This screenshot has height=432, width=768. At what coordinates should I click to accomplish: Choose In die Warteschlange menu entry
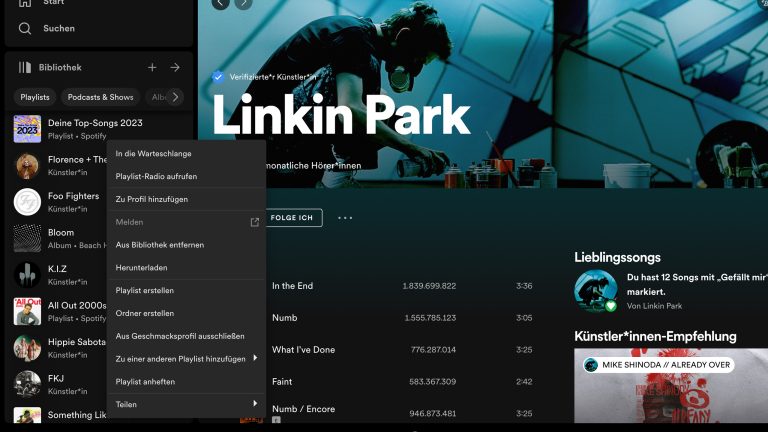(186, 154)
